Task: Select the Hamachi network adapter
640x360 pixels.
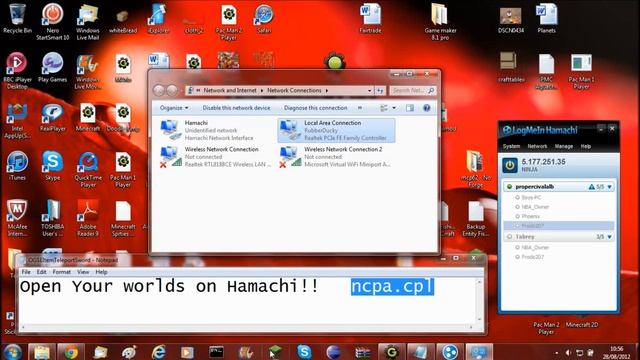Action: click(x=216, y=130)
